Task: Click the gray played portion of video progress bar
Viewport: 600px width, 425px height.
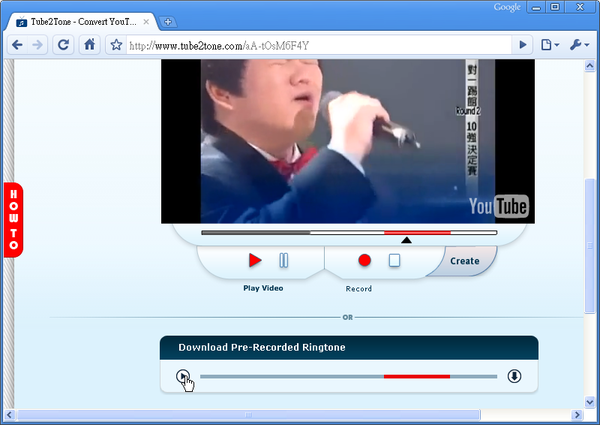Action: pos(256,233)
